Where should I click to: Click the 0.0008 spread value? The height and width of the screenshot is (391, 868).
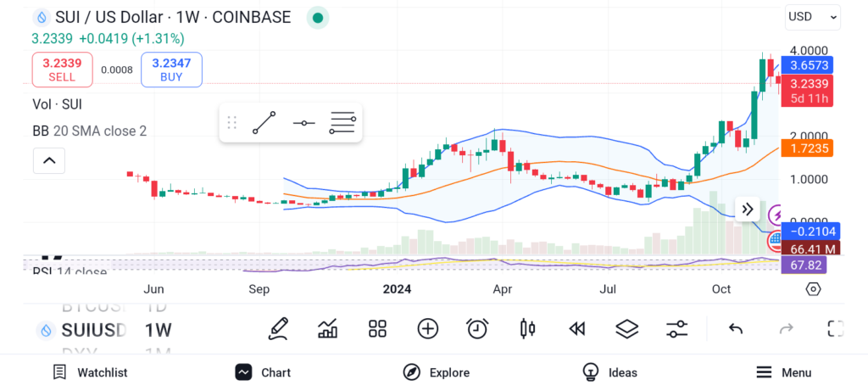117,70
